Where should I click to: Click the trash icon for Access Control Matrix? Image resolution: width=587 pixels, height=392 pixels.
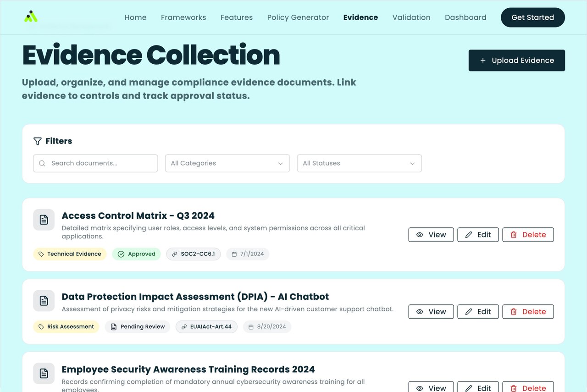(x=514, y=235)
